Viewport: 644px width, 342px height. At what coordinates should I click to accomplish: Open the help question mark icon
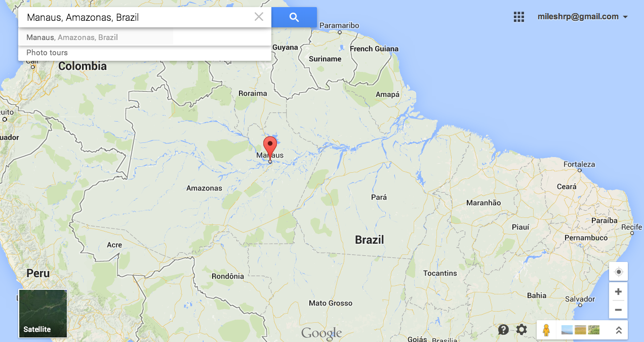point(503,330)
